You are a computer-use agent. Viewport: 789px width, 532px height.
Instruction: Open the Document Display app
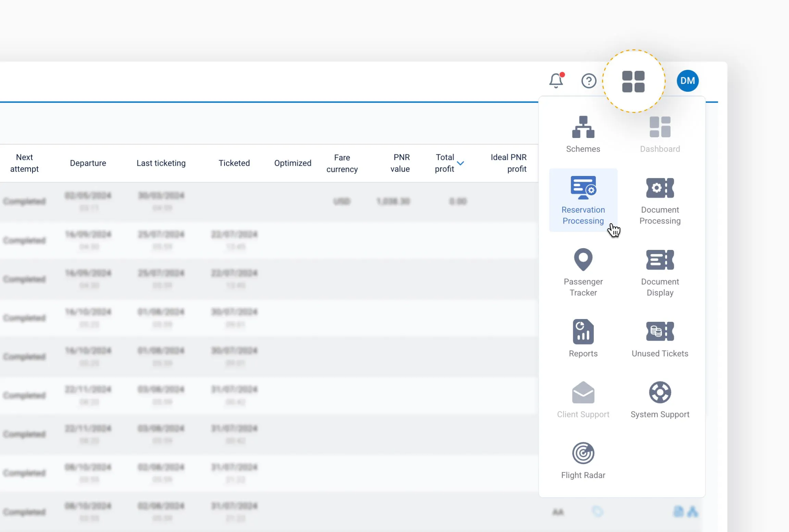pos(660,272)
